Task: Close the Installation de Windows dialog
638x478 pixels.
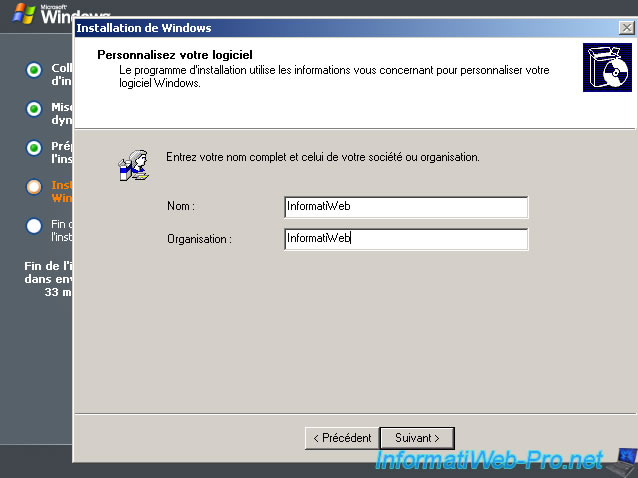Action: [x=626, y=28]
